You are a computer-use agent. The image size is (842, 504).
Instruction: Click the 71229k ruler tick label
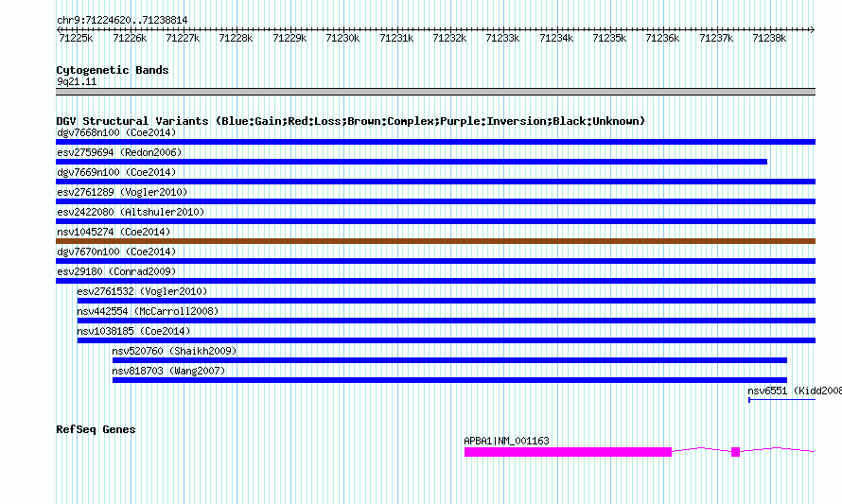click(289, 38)
